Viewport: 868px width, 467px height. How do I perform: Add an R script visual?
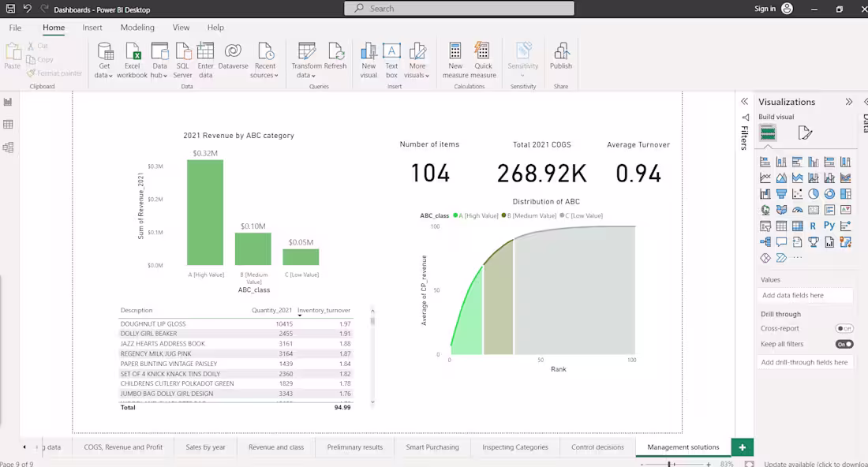(x=811, y=226)
